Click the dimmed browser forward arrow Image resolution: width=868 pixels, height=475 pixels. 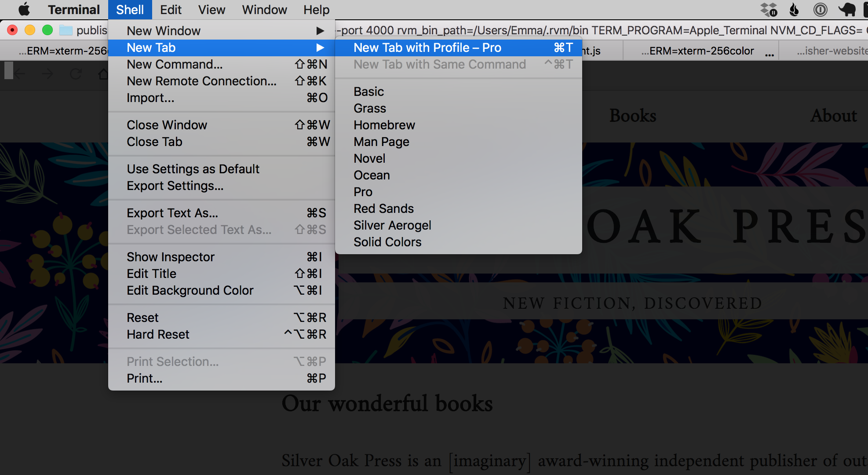(47, 74)
